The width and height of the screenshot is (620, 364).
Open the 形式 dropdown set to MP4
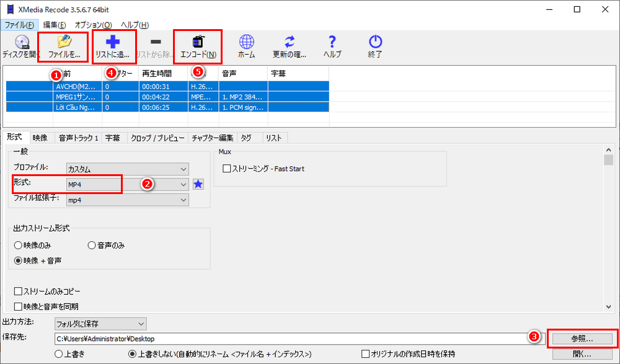click(127, 184)
